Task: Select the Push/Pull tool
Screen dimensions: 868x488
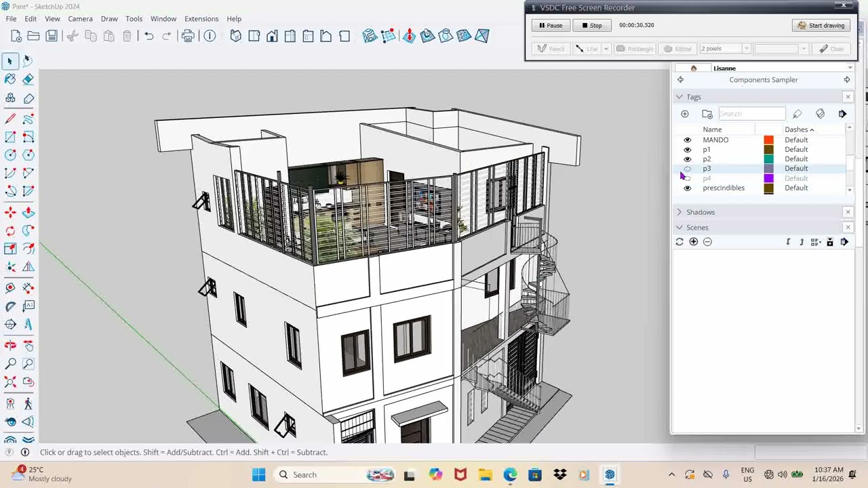Action: point(28,213)
